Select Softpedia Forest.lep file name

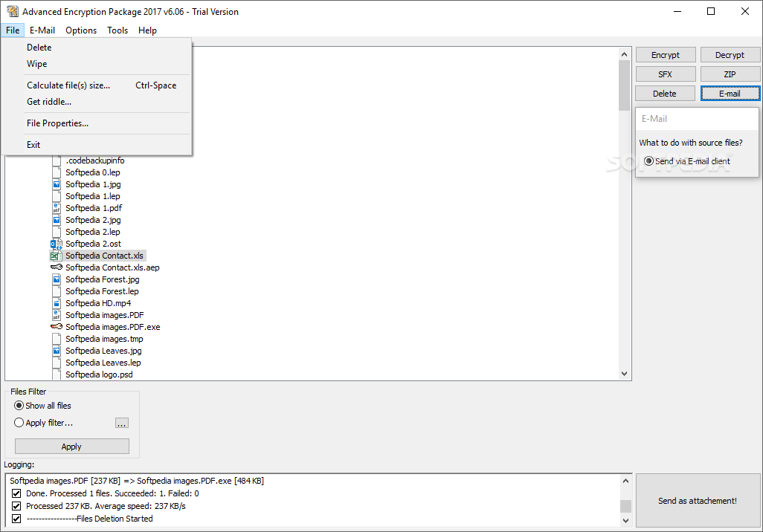[102, 291]
